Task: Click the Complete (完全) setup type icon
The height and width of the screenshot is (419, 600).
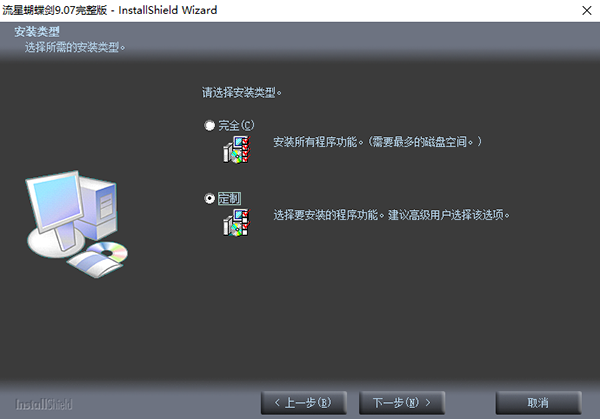Action: click(234, 148)
